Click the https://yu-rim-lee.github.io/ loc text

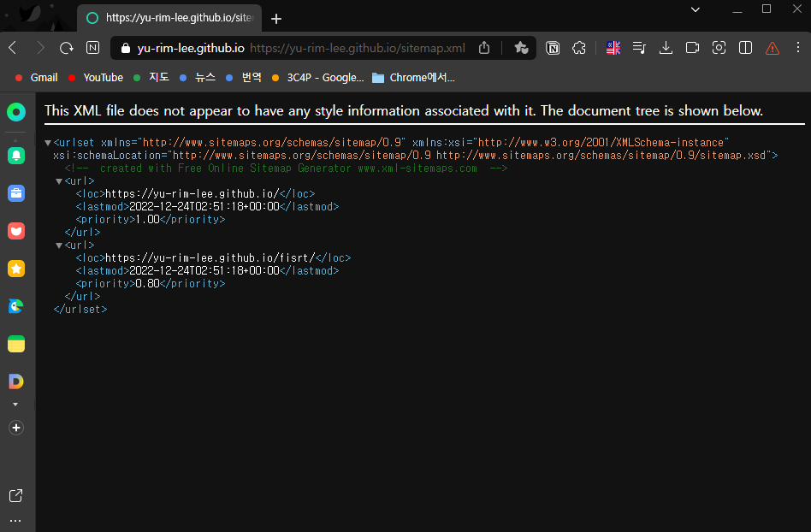192,194
